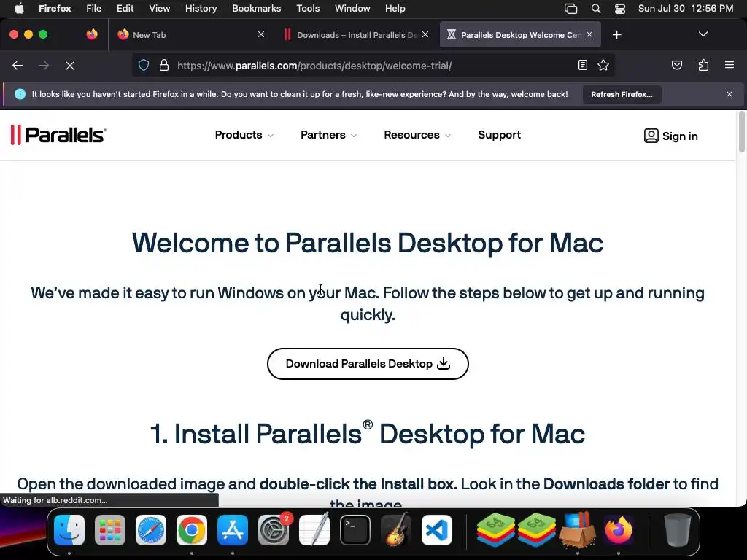Open Firefox View pinned tab

(x=92, y=34)
